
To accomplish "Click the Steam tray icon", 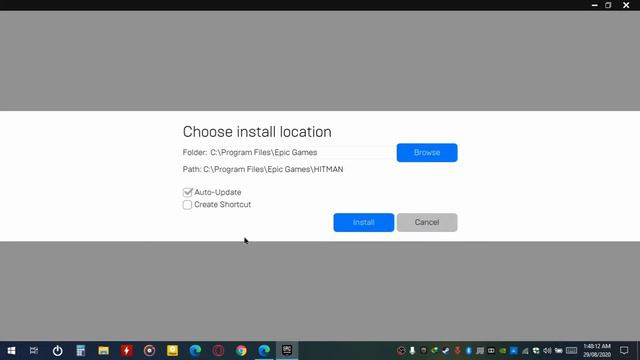I will [446, 351].
